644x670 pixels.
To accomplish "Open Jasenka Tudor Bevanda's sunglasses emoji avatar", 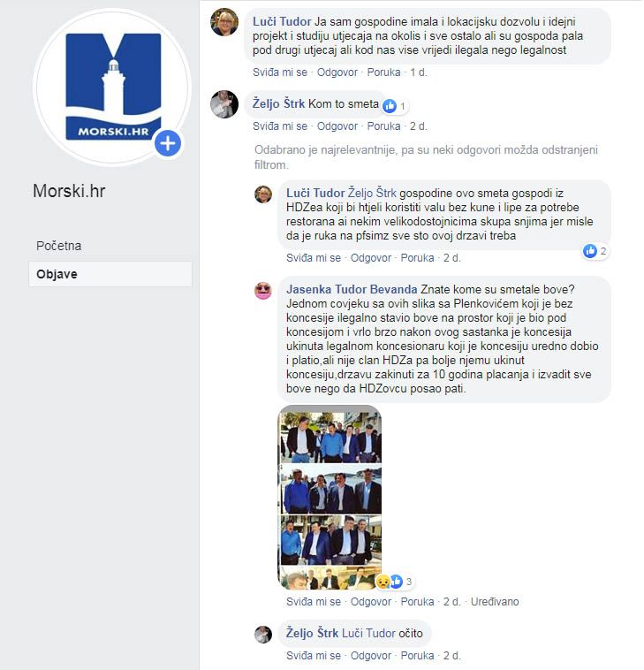I will pyautogui.click(x=263, y=291).
